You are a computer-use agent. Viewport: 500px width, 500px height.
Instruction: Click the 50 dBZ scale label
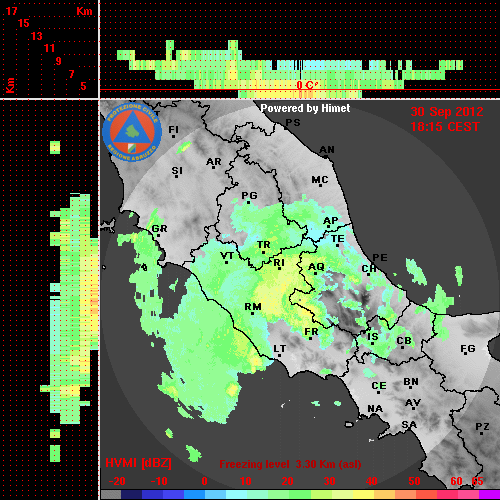click(414, 481)
